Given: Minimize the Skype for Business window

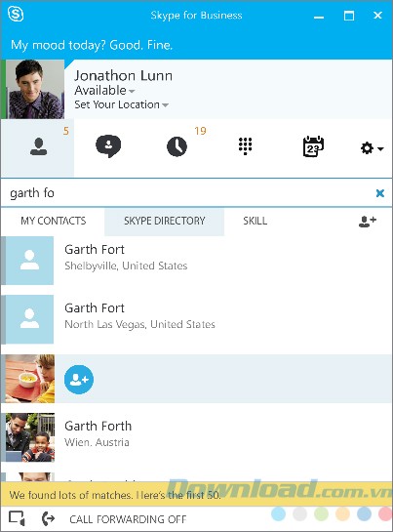Looking at the screenshot, I should 319,16.
